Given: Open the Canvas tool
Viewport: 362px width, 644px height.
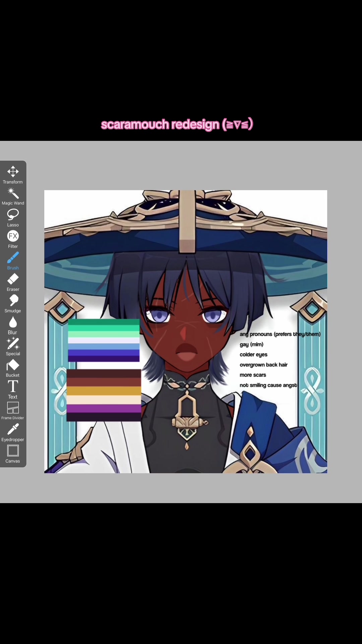Looking at the screenshot, I should 13,454.
